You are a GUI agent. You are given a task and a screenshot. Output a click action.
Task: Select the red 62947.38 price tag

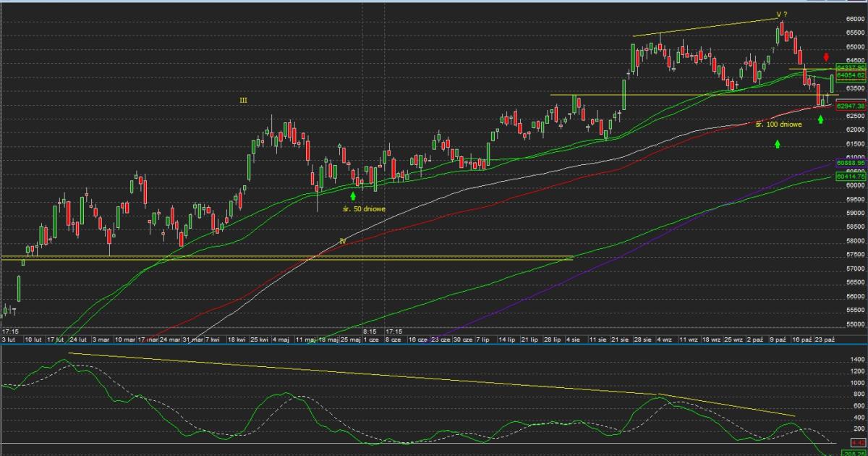[851, 106]
